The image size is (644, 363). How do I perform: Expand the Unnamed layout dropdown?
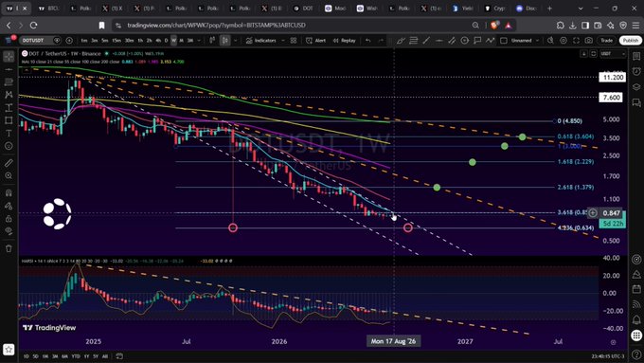pyautogui.click(x=537, y=41)
